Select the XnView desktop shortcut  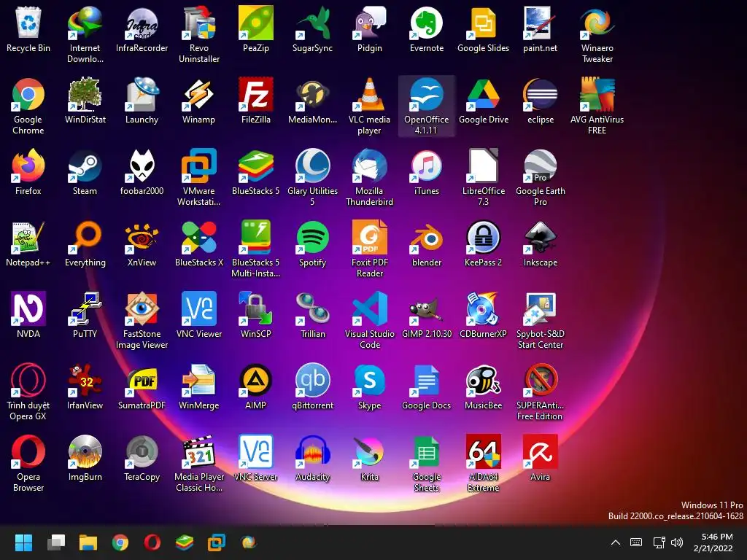142,238
